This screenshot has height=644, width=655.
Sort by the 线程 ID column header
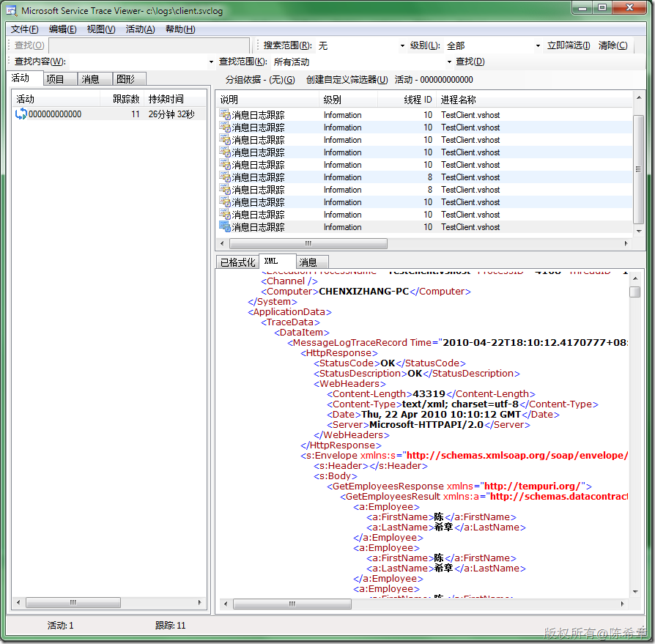[407, 100]
